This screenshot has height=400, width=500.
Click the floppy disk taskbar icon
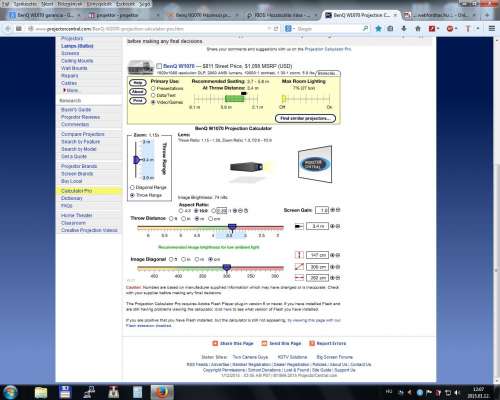(x=66, y=392)
